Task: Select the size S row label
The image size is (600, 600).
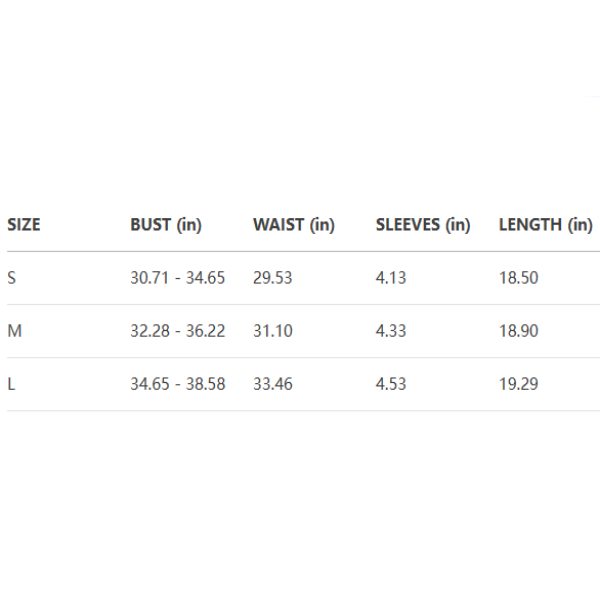Action: 12,278
